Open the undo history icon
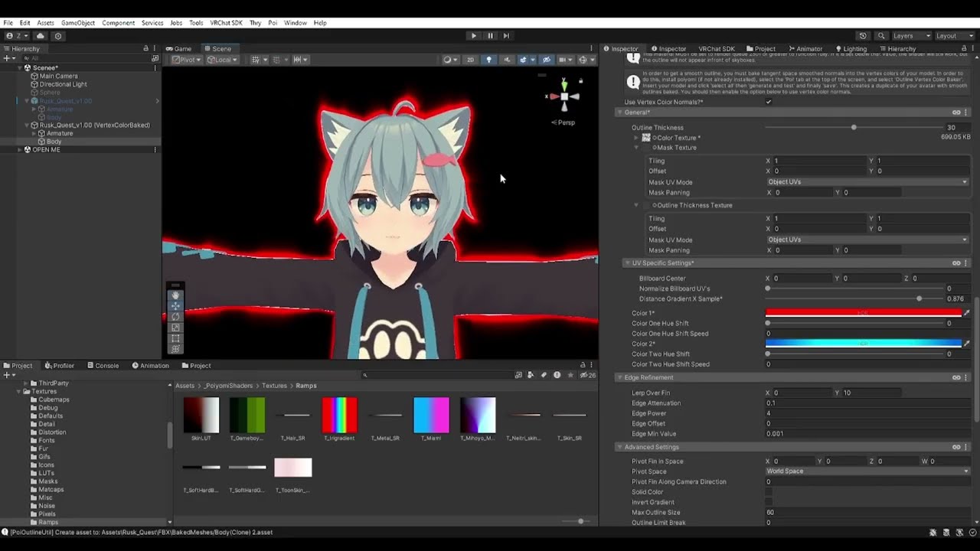 [863, 36]
